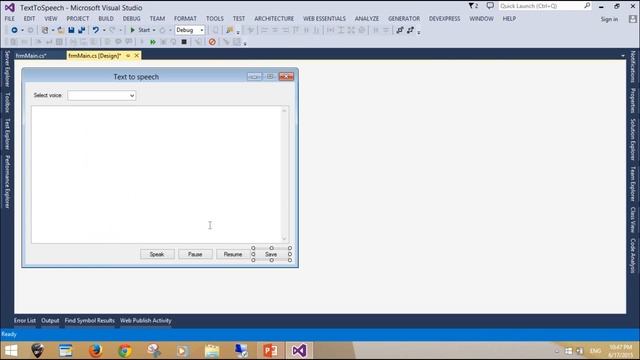Expand the Select voice combo box

tap(132, 96)
